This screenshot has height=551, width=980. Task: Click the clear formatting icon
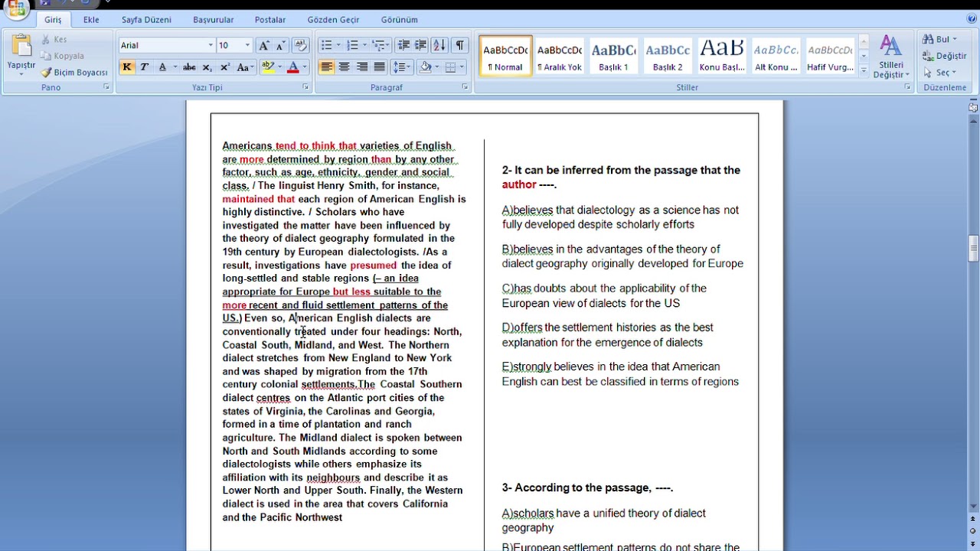coord(300,45)
